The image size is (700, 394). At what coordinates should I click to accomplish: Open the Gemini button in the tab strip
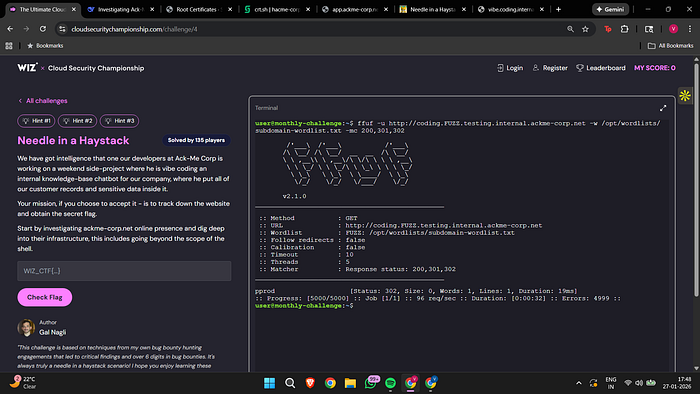610,9
